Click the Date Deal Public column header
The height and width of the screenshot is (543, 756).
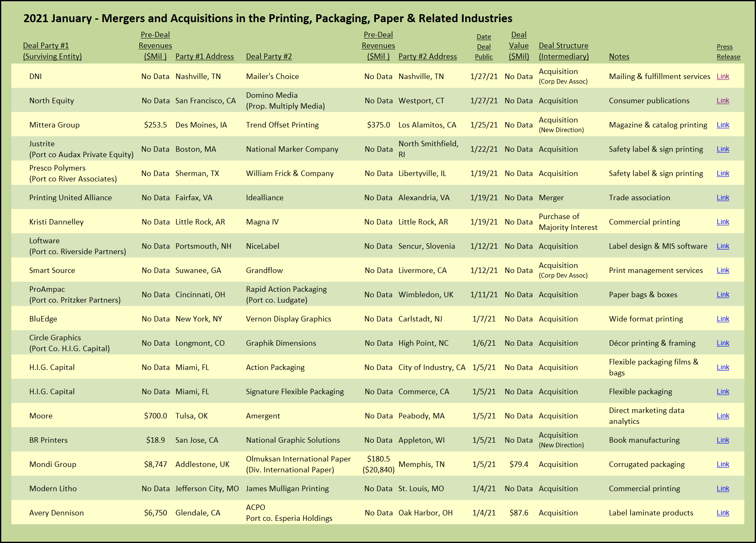click(484, 47)
